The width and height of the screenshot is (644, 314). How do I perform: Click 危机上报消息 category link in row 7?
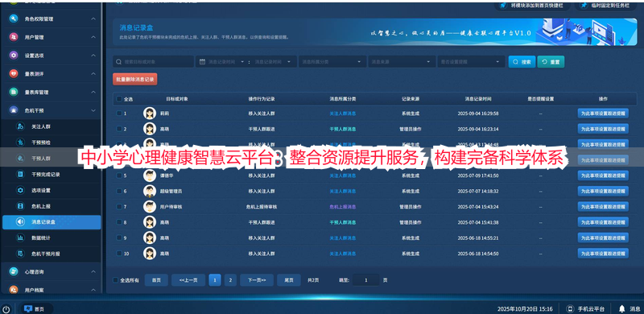coord(343,207)
